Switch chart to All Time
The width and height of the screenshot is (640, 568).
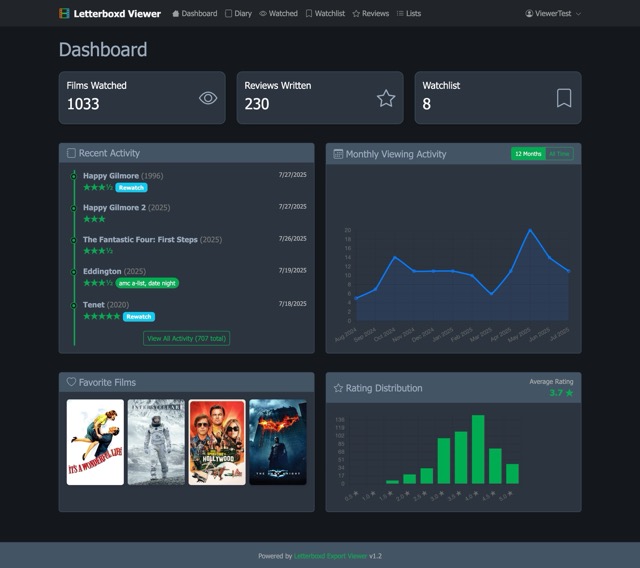559,154
